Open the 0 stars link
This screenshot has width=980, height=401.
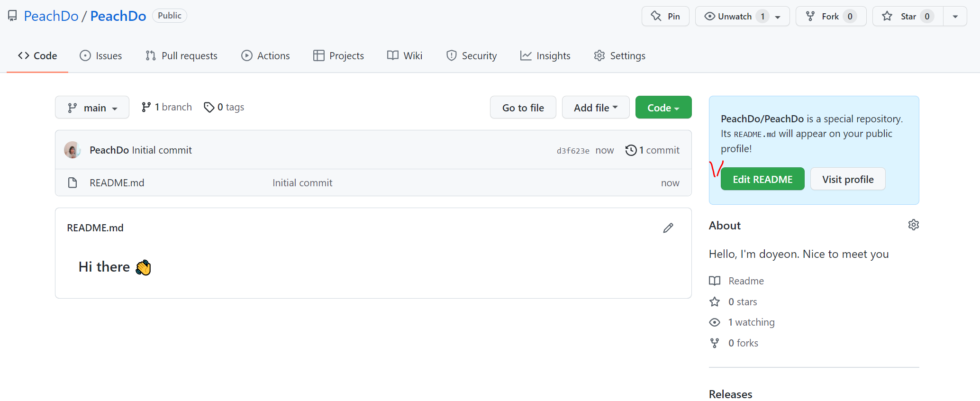[x=743, y=302]
